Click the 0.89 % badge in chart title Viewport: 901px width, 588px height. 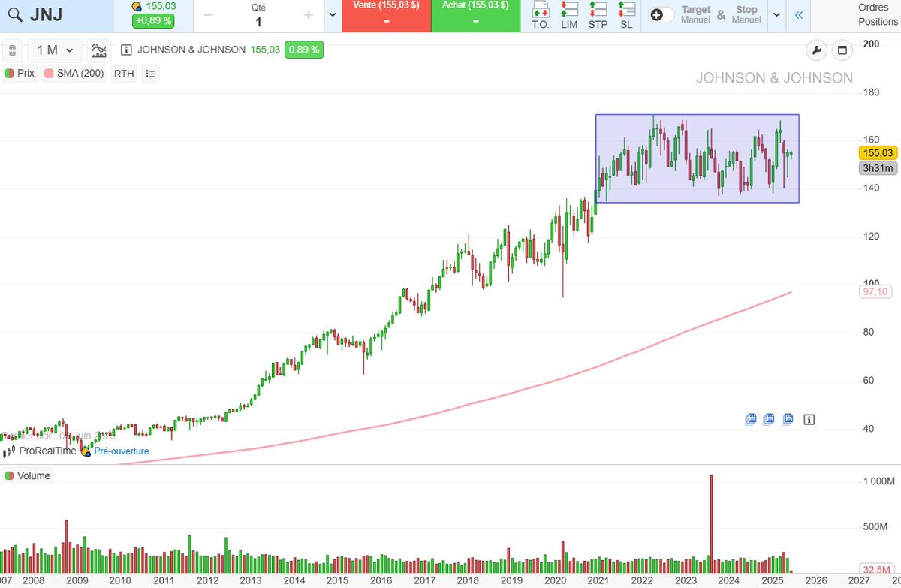[303, 50]
